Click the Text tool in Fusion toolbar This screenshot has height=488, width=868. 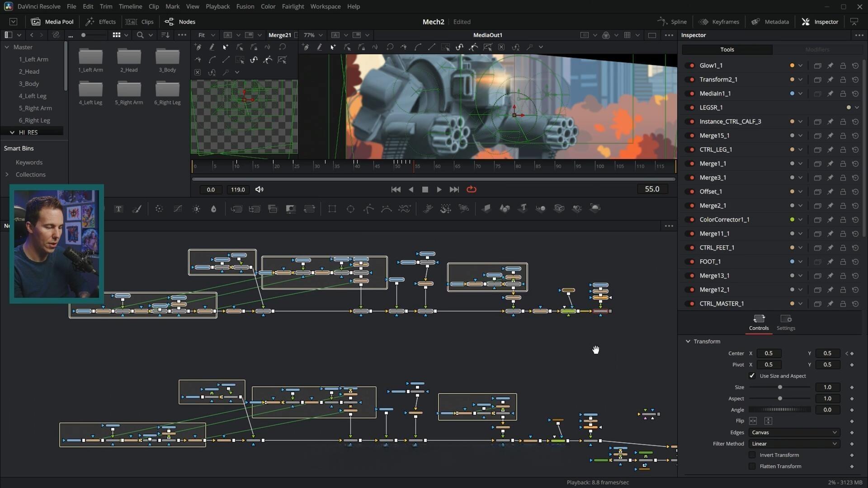(x=118, y=209)
